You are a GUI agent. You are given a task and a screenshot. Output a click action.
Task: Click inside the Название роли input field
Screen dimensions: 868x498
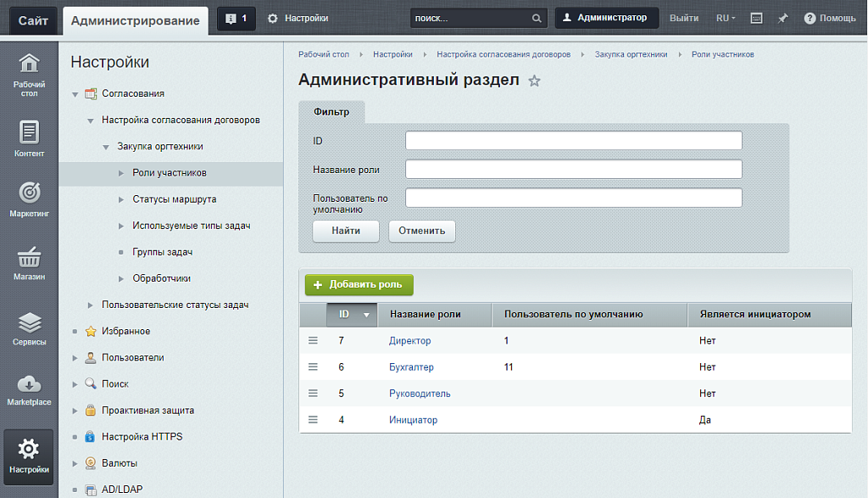pos(574,168)
